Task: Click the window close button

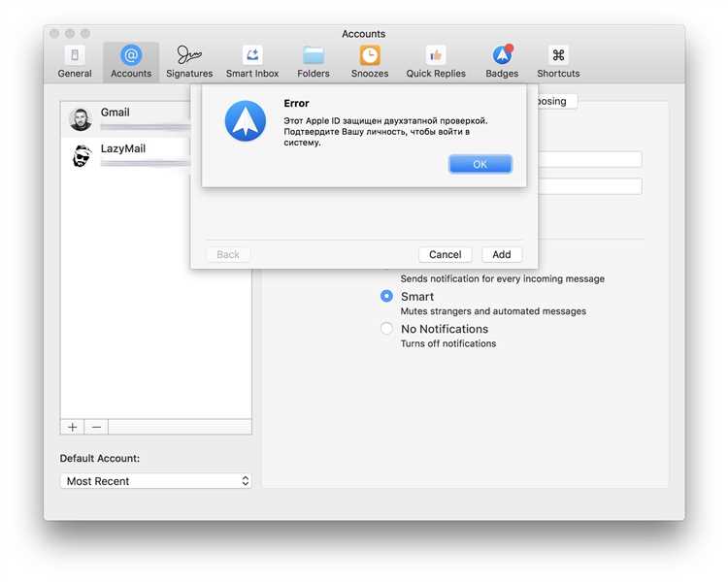Action: pyautogui.click(x=54, y=33)
